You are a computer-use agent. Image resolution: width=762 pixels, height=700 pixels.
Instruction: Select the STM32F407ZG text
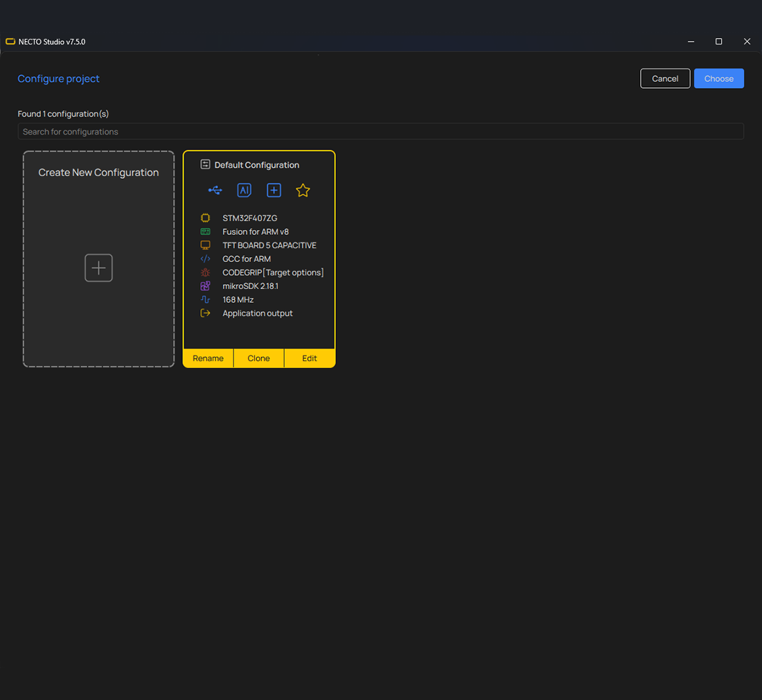tap(250, 218)
